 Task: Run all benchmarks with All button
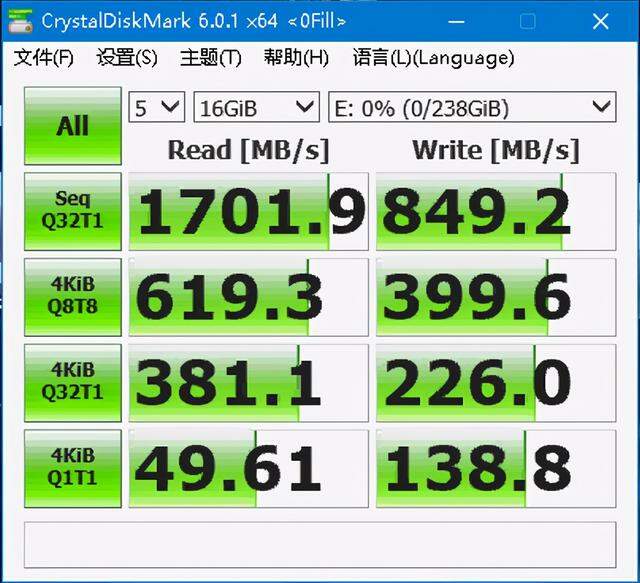tap(73, 126)
